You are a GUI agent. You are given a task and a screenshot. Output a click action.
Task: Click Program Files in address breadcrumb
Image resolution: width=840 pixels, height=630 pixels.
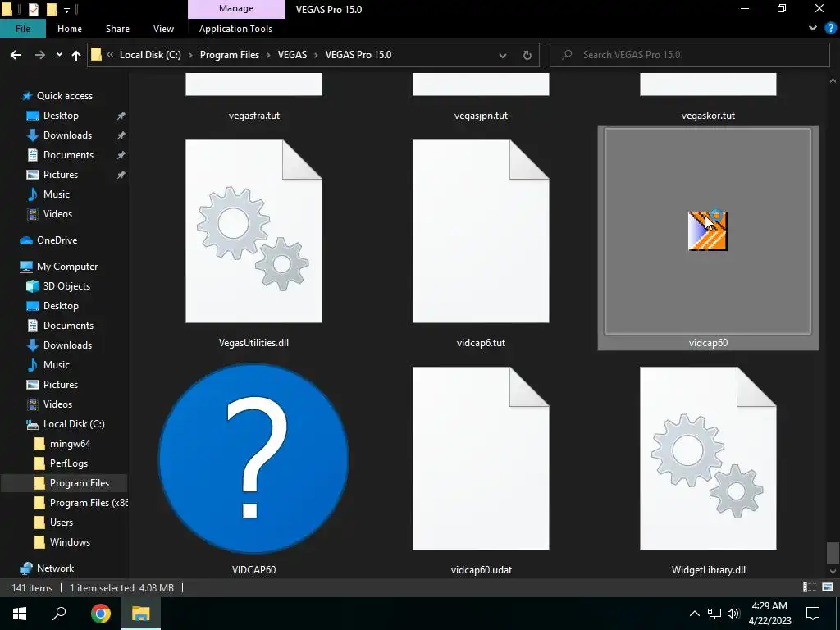click(x=230, y=55)
